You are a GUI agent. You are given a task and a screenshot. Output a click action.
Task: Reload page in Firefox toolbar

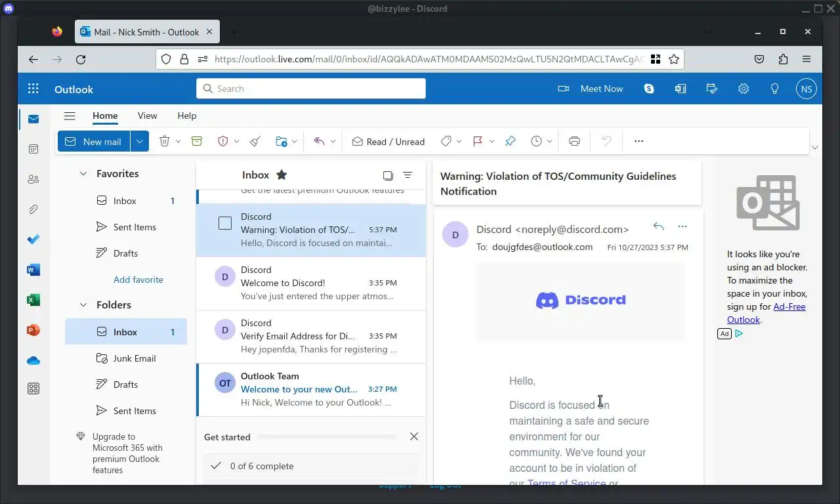click(x=81, y=59)
